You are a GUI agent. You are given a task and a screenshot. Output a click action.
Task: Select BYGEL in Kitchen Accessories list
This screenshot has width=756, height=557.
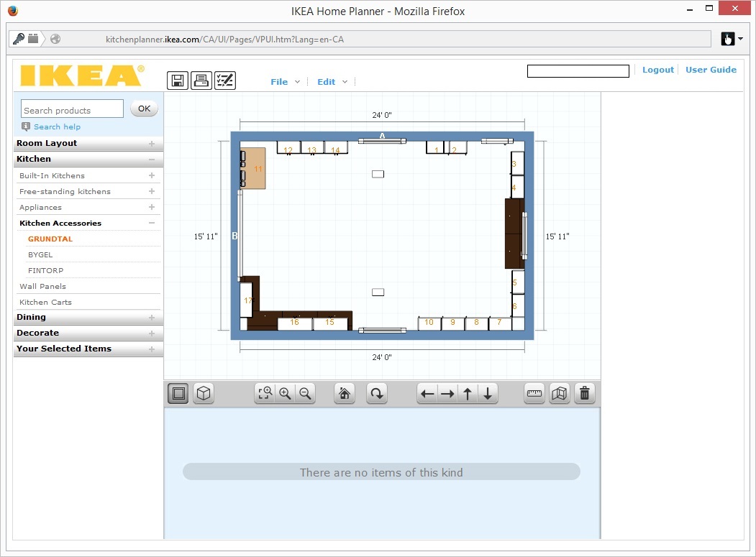click(40, 255)
